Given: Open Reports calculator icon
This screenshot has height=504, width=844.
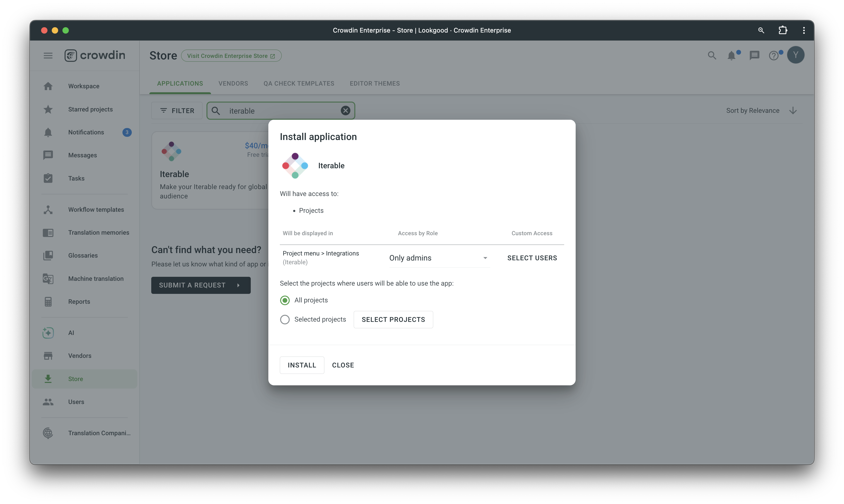Looking at the screenshot, I should [x=48, y=302].
